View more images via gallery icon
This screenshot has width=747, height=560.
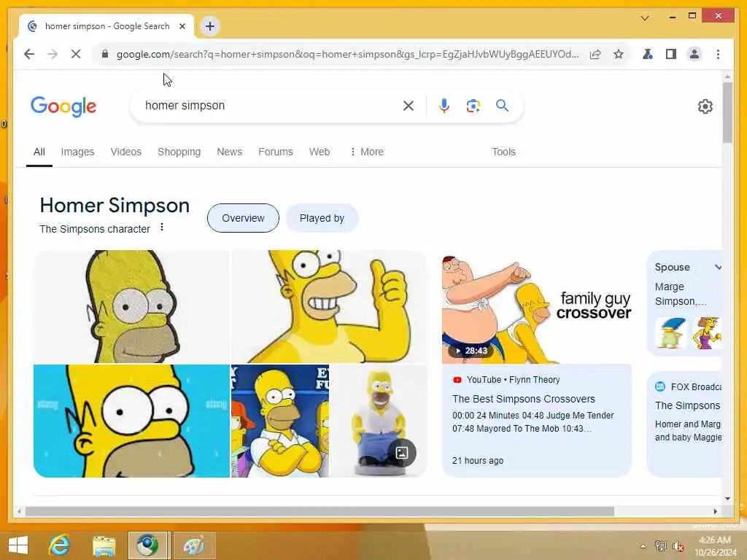click(402, 453)
